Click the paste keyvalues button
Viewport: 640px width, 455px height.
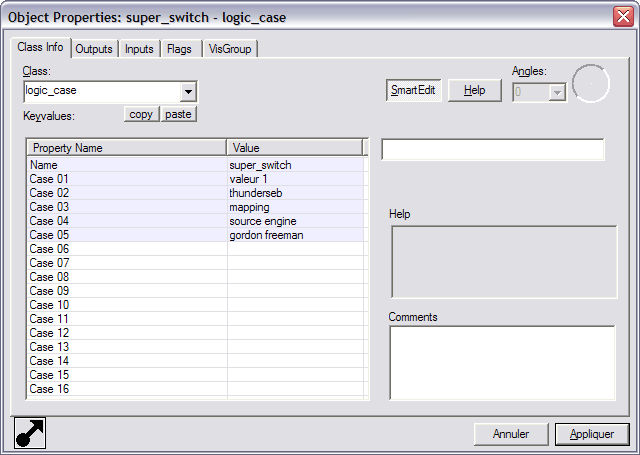178,114
